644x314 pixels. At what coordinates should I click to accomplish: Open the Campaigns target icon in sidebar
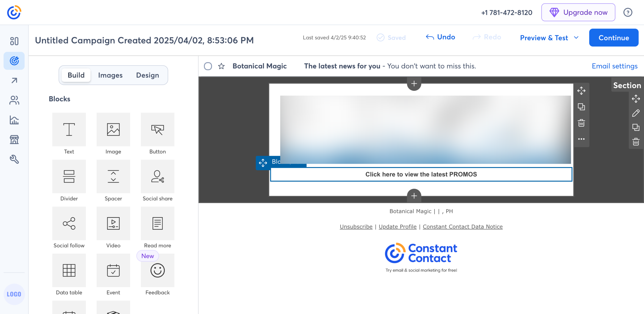(x=14, y=61)
